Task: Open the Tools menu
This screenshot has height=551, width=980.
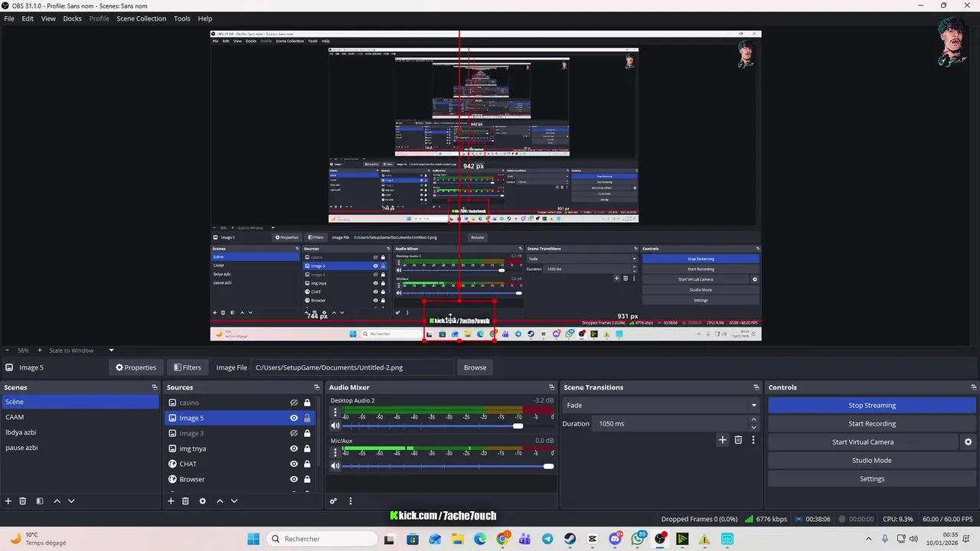Action: (181, 18)
